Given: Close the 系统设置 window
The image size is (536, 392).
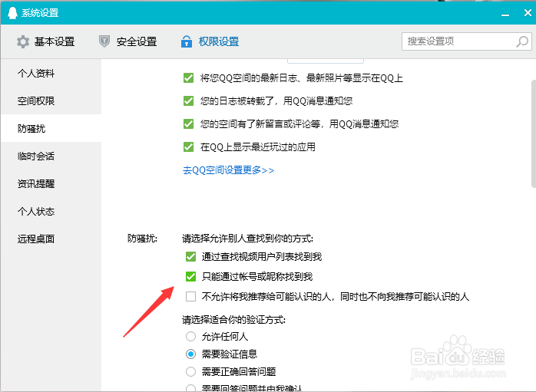Looking at the screenshot, I should (x=528, y=13).
